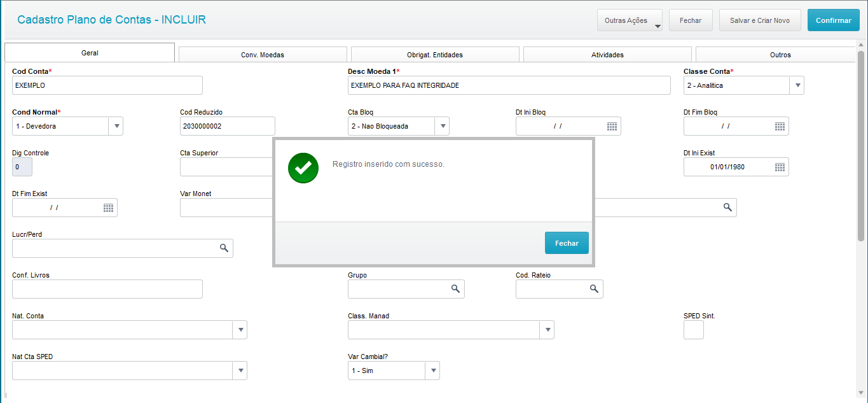Click the Lucr/Perd search magnifier icon
The image size is (868, 403).
click(224, 248)
